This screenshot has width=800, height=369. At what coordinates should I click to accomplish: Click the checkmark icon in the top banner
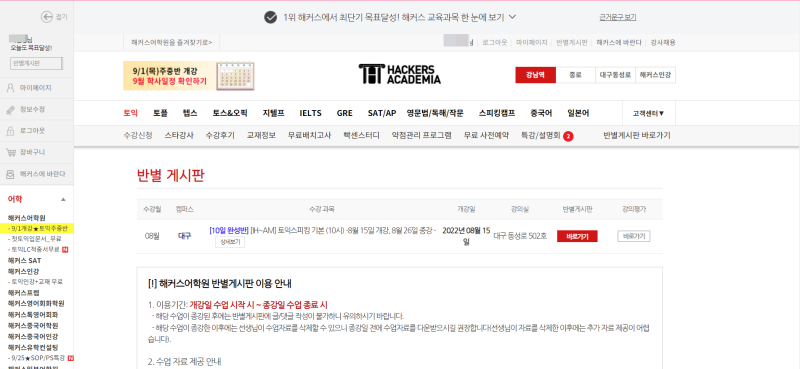click(x=270, y=17)
